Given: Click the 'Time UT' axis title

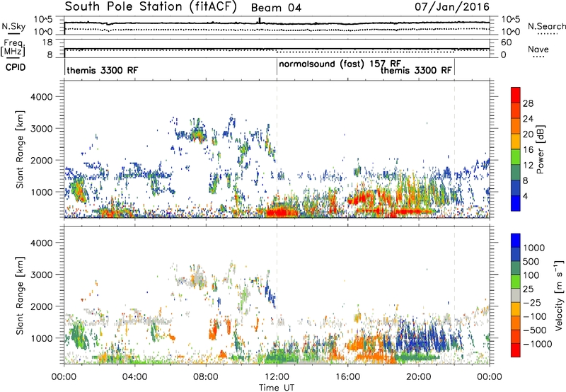Looking at the screenshot, I should (277, 387).
